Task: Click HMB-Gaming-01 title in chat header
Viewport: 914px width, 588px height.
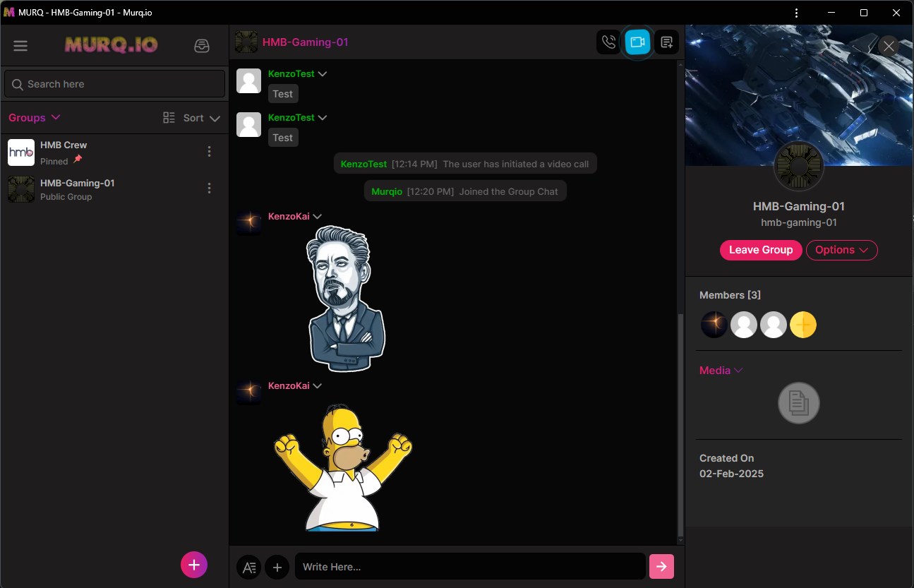Action: (306, 42)
